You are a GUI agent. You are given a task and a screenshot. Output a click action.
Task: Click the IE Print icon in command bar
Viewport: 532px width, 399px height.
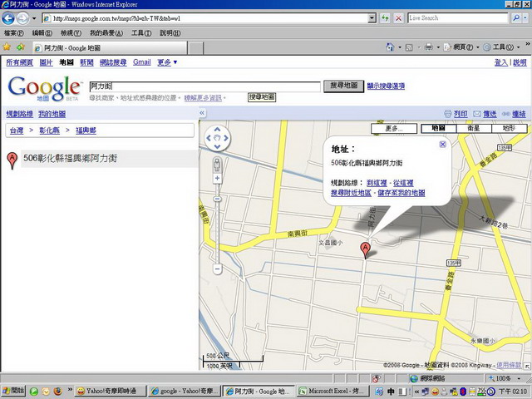click(429, 47)
